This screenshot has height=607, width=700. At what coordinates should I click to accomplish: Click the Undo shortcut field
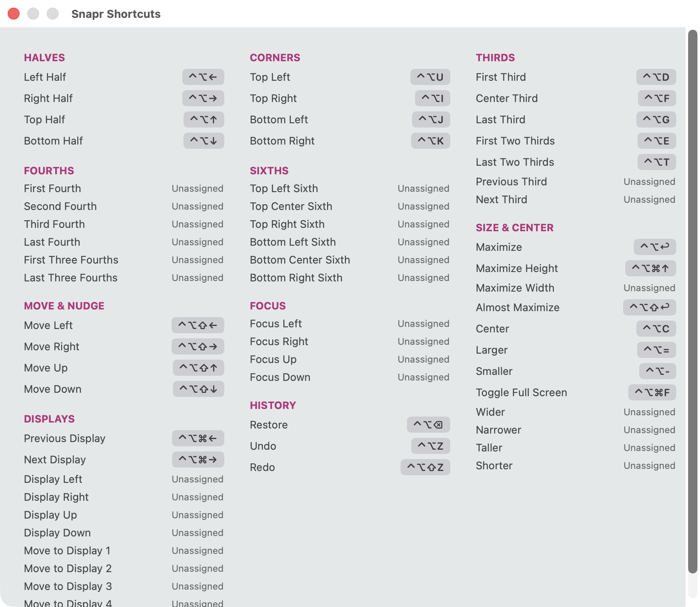coord(430,446)
